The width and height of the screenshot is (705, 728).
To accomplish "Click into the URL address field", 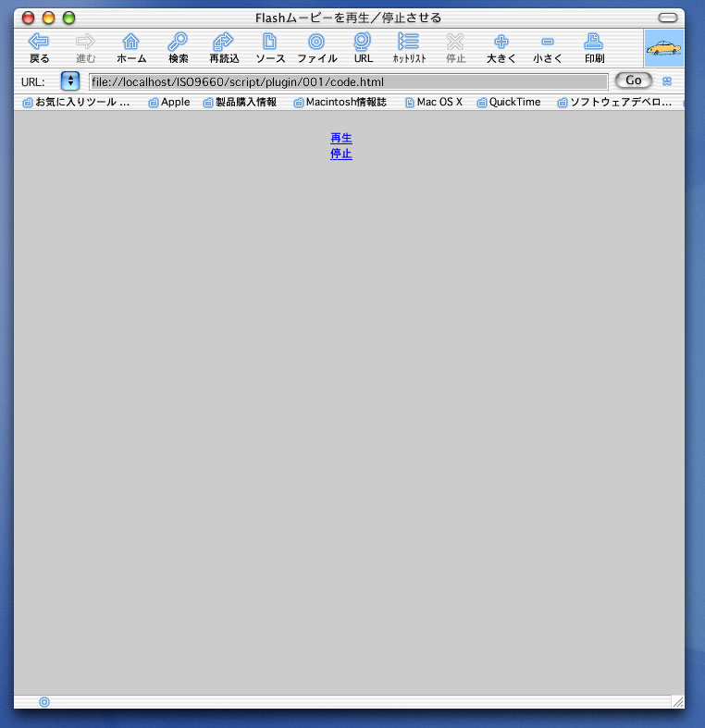I will pos(348,82).
